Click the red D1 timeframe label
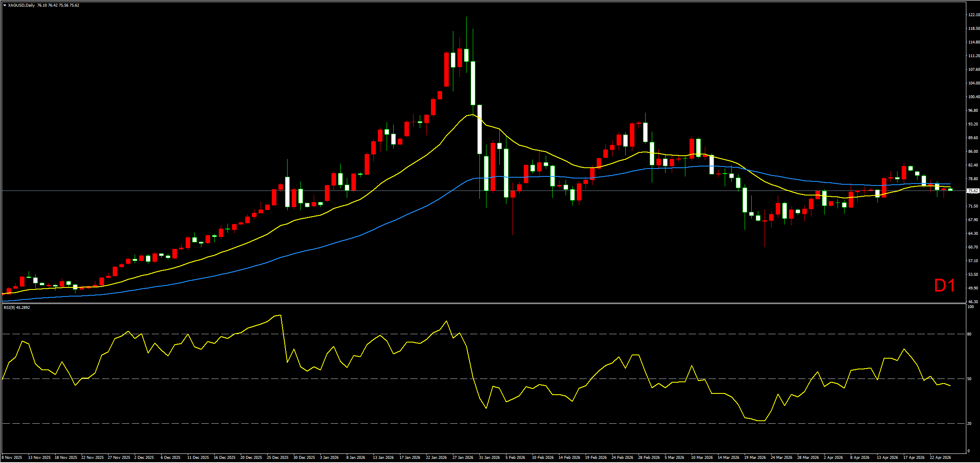This screenshot has width=980, height=463. 944,286
